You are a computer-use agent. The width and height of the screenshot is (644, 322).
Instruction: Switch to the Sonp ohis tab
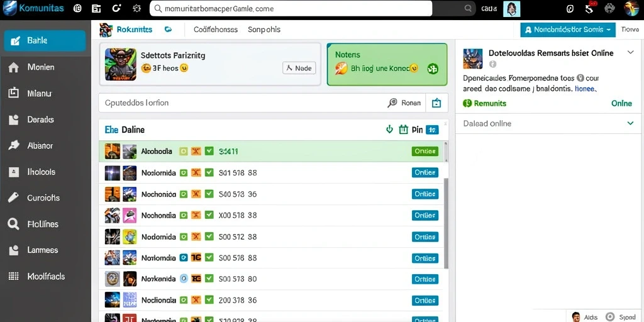click(x=264, y=30)
